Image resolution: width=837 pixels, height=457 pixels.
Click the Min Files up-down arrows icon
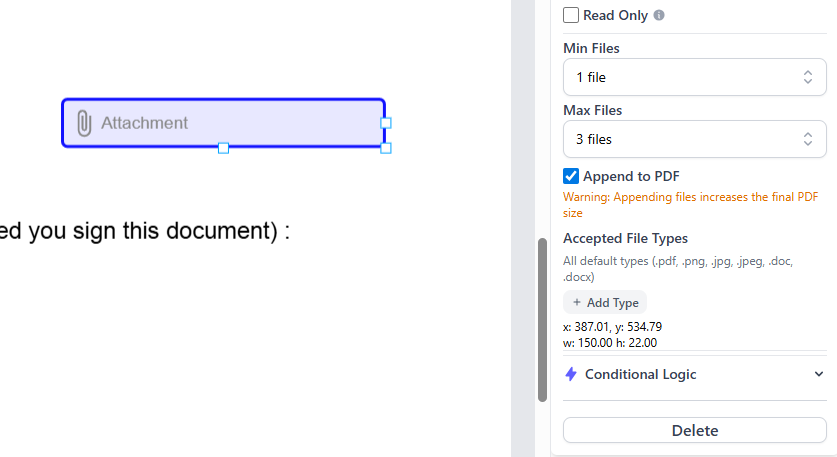[x=808, y=77]
